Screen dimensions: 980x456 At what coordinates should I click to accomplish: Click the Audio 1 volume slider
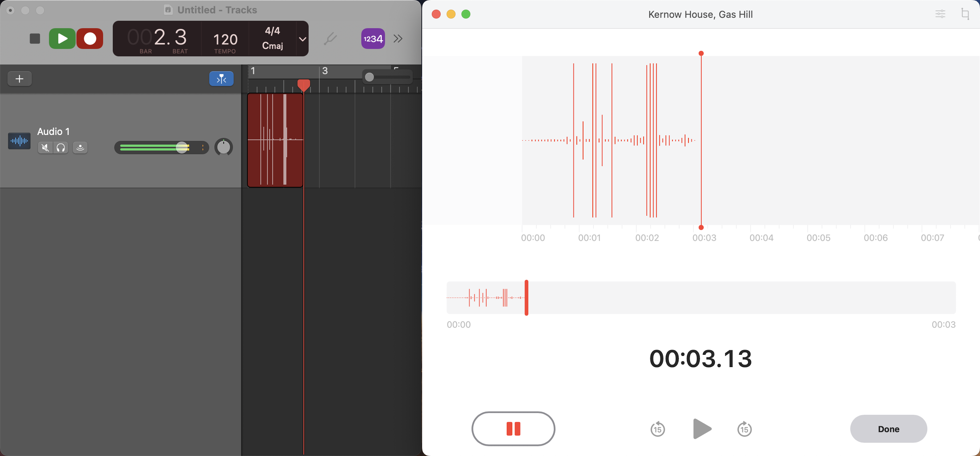[x=182, y=148]
